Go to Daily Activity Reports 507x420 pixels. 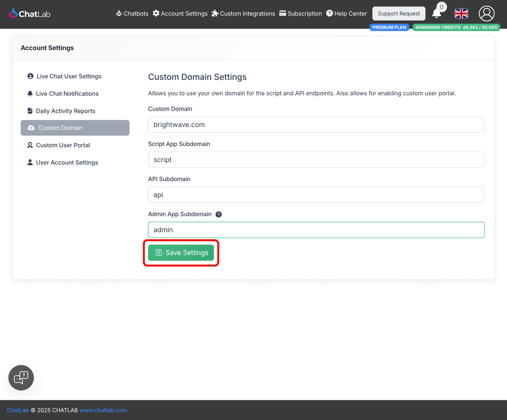(66, 111)
